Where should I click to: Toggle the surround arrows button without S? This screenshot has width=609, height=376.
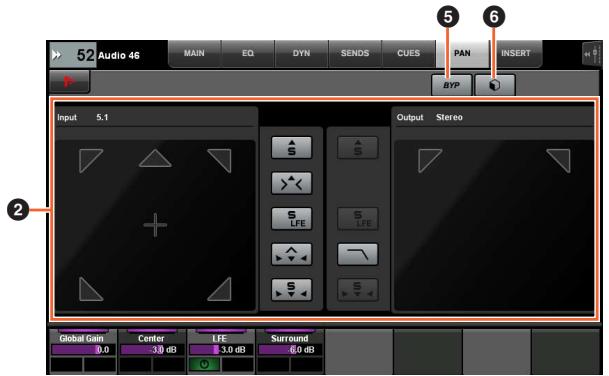click(x=291, y=254)
